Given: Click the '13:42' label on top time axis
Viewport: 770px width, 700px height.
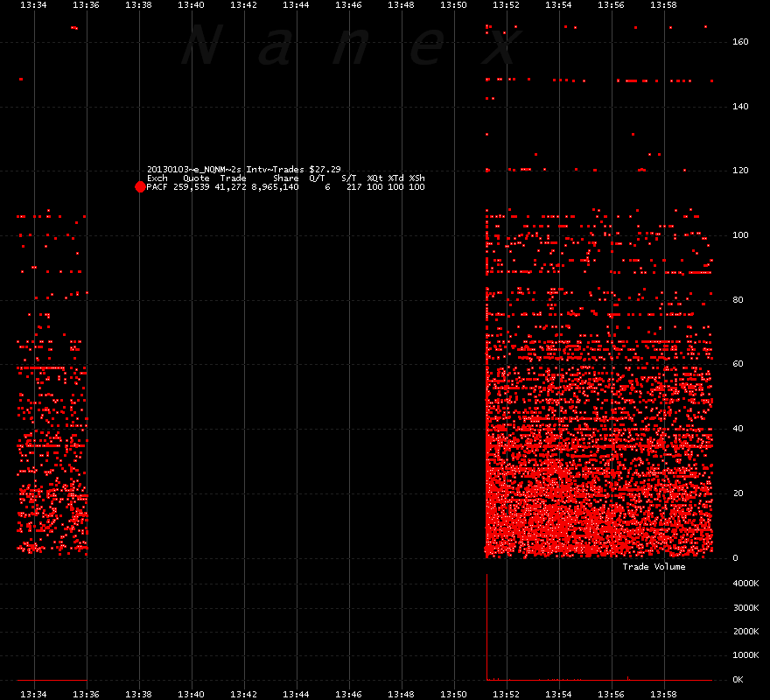Looking at the screenshot, I should click(x=243, y=5).
